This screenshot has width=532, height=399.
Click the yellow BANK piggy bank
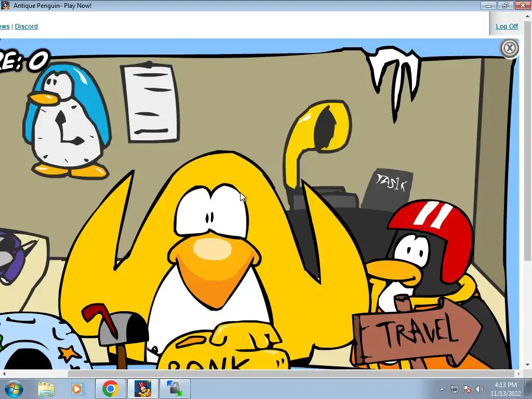(x=224, y=347)
